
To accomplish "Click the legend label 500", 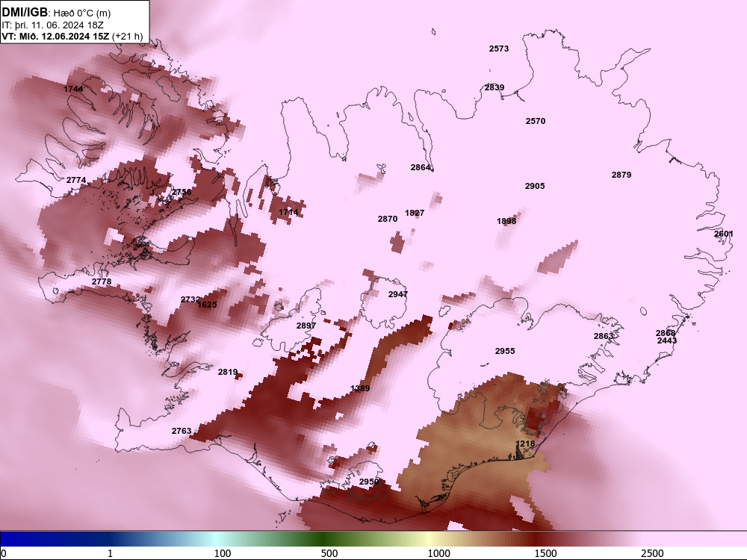I will (x=329, y=553).
